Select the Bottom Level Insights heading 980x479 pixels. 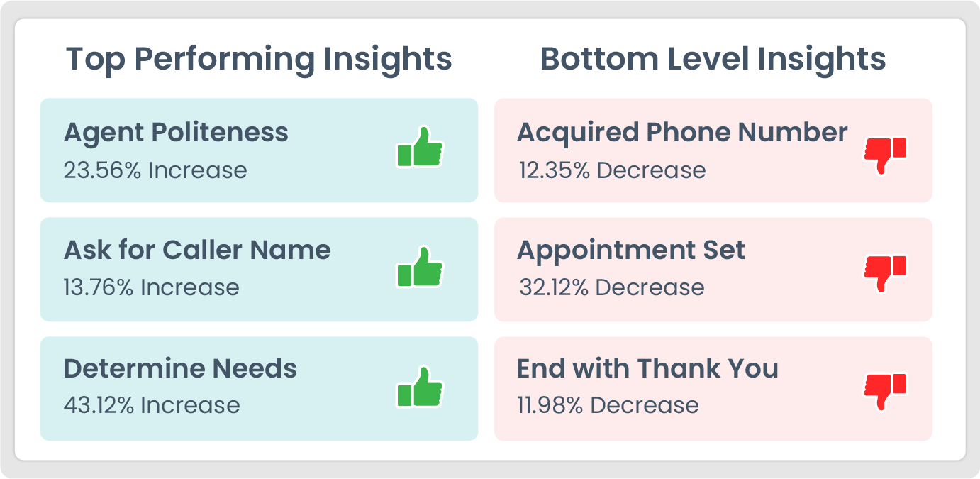click(713, 59)
